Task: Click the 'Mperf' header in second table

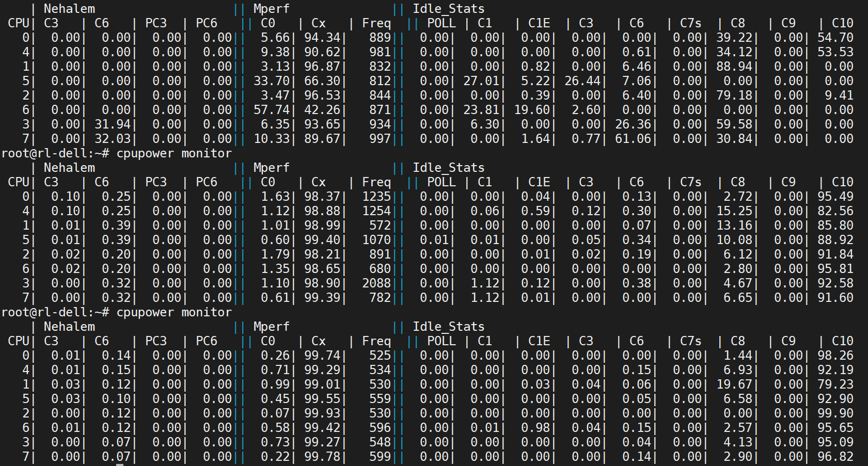Action: click(x=271, y=168)
